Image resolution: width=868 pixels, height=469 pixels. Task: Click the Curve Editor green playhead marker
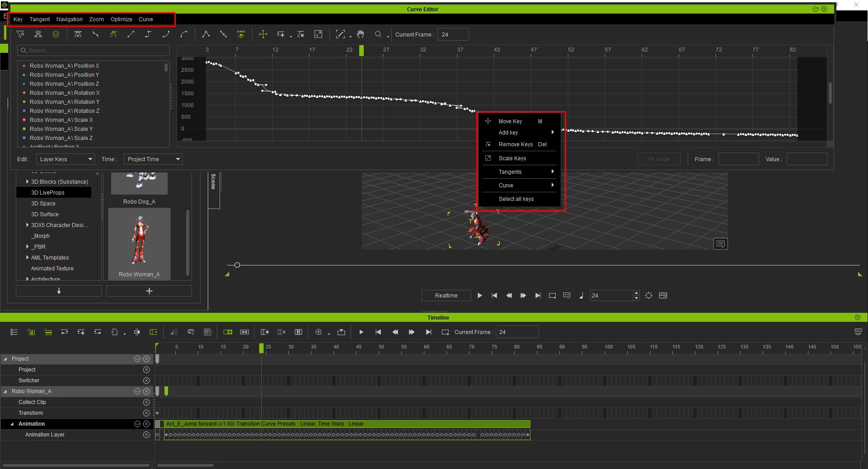point(361,51)
